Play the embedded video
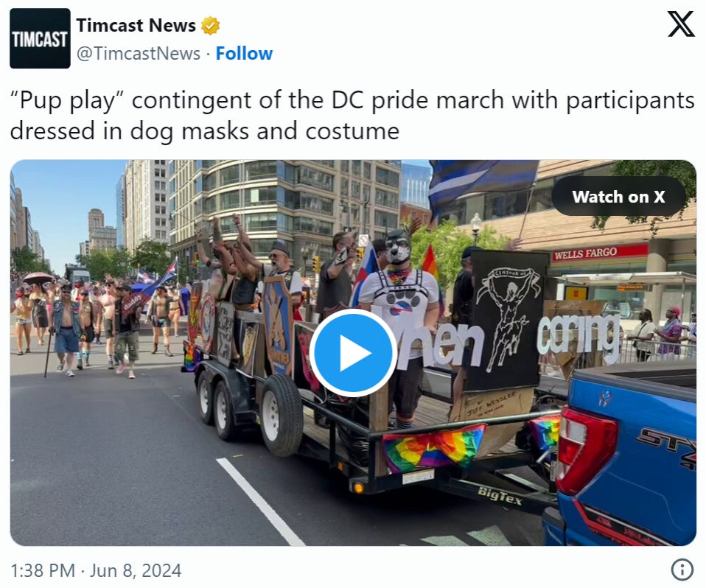Screen dimensions: 706x588 353,352
